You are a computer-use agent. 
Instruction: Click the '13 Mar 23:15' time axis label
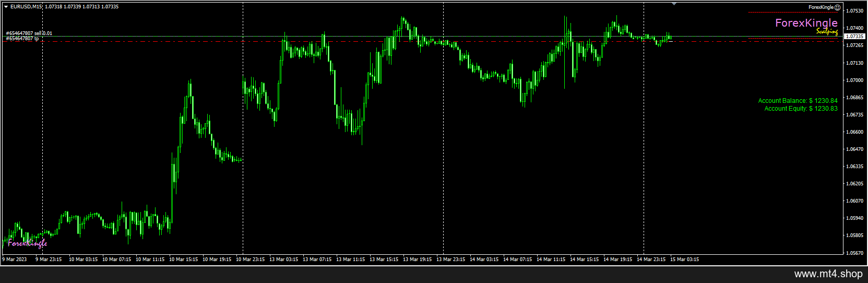[x=451, y=260]
